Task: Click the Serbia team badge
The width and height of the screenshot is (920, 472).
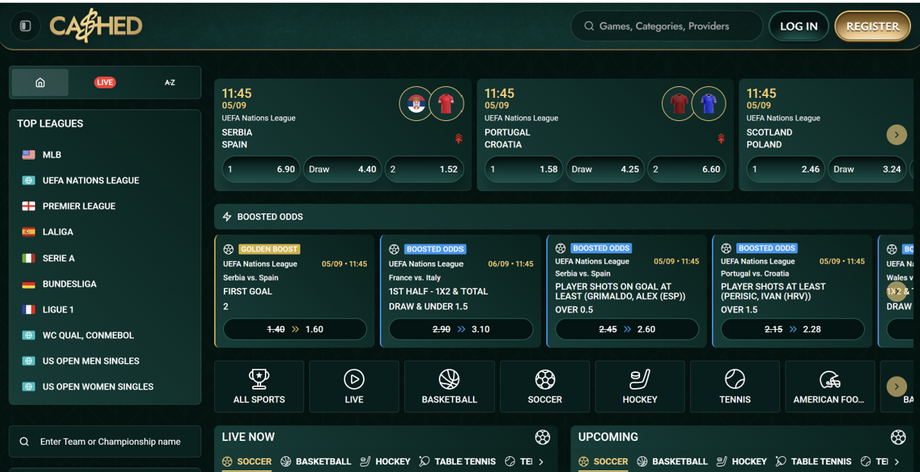Action: pyautogui.click(x=416, y=104)
